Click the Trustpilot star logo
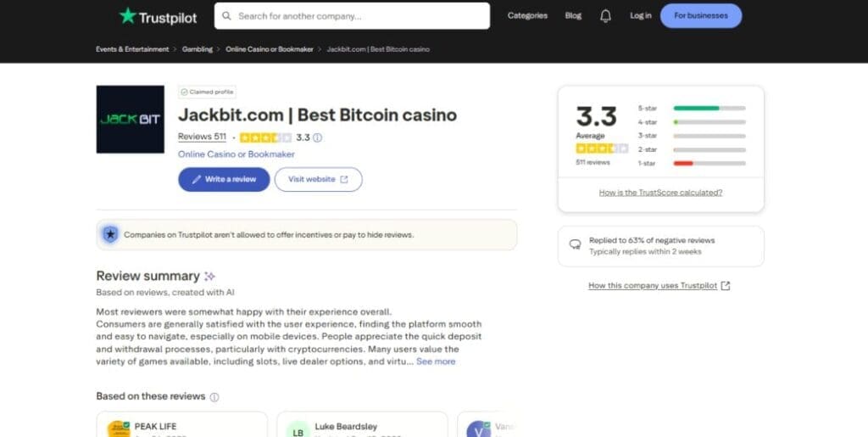This screenshot has height=437, width=868. (128, 15)
